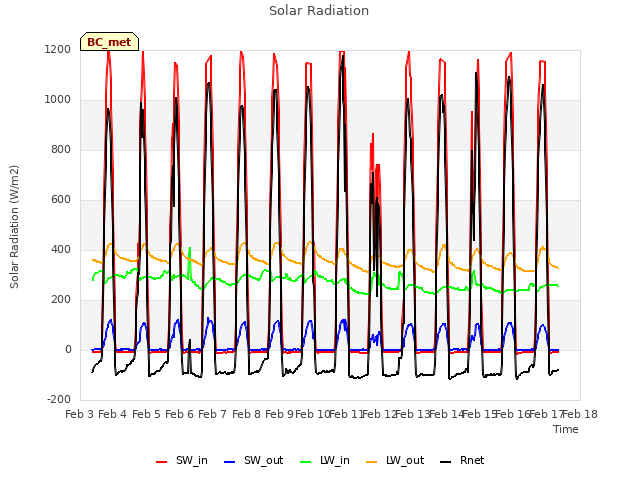The image size is (640, 480).
Task: Click the 1000 y-axis tick label
Action: (58, 100)
